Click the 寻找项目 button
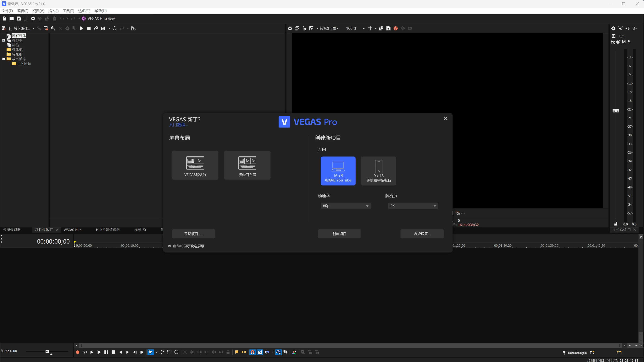644x362 pixels. coord(193,234)
